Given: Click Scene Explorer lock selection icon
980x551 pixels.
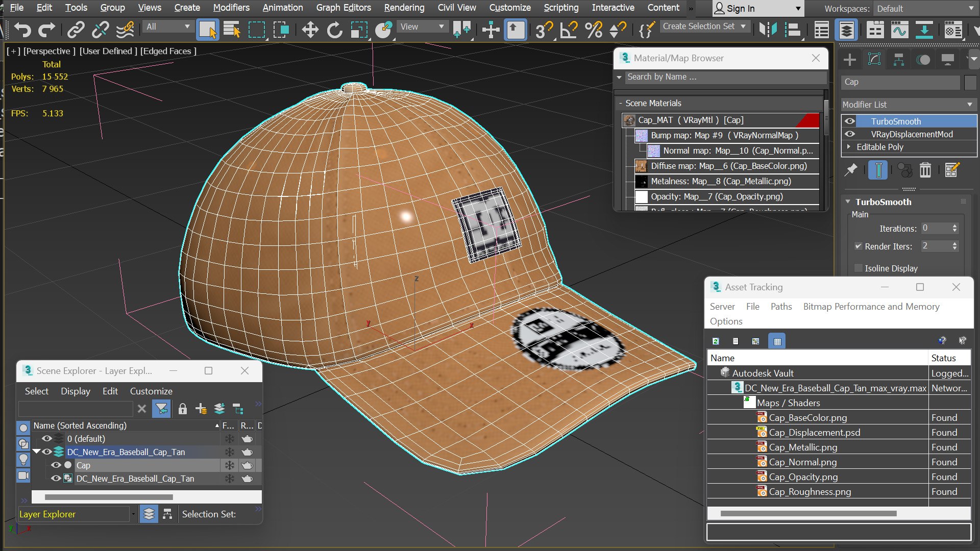Looking at the screenshot, I should pyautogui.click(x=182, y=409).
